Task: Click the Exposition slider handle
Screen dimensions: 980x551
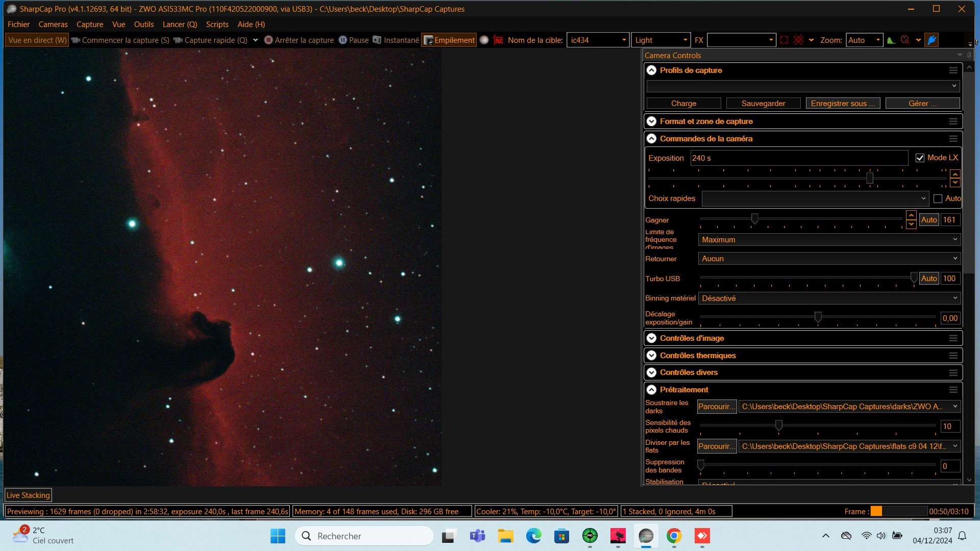Action: click(x=869, y=178)
